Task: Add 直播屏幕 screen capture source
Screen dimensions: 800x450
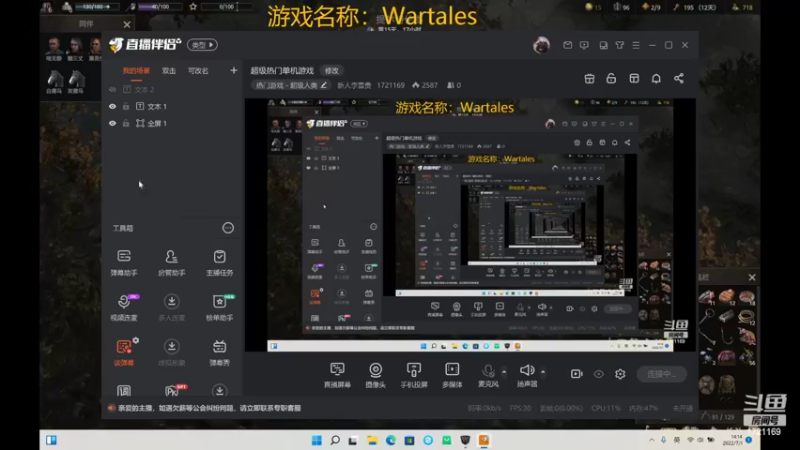Action: 337,375
